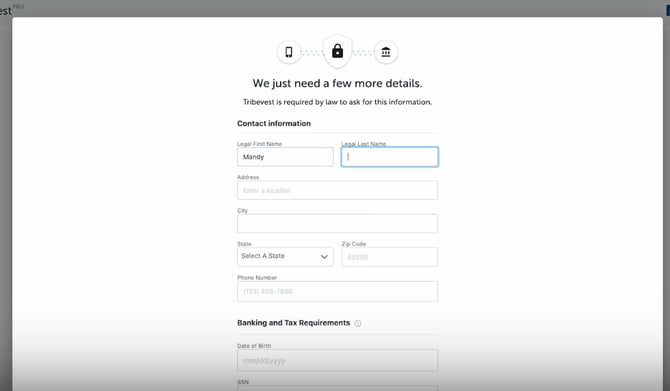Click the 'Contact information' heading
Image resolution: width=670 pixels, height=391 pixels.
point(274,123)
